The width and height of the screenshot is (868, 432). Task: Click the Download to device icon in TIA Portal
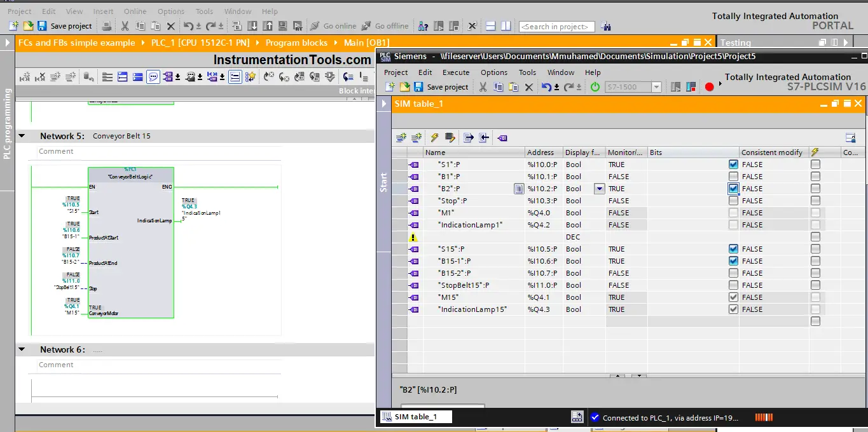click(x=252, y=26)
